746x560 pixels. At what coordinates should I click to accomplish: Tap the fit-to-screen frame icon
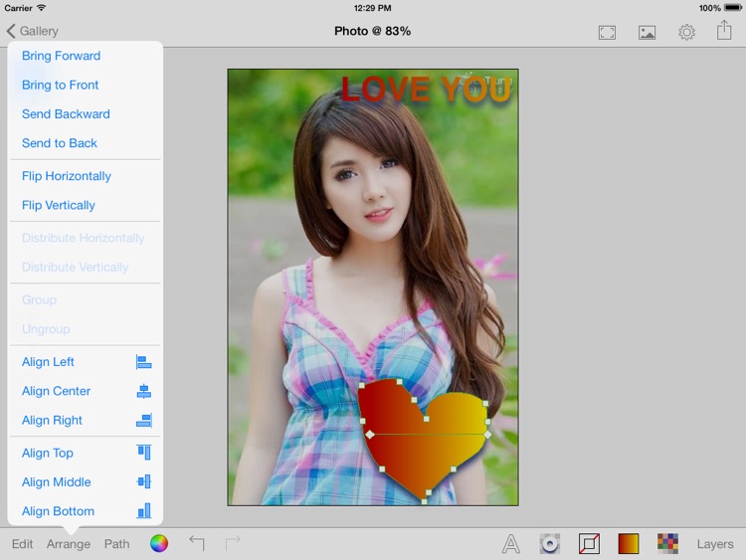tap(607, 33)
